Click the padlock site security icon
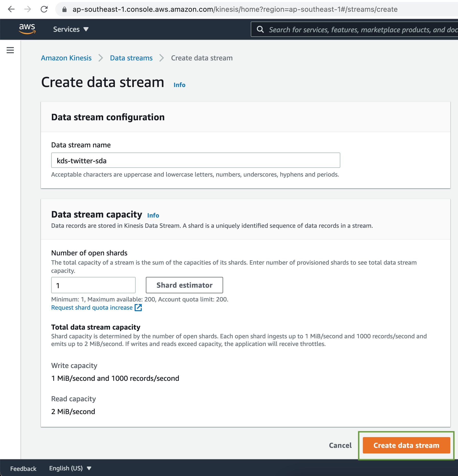The width and height of the screenshot is (458, 476). 64,9
